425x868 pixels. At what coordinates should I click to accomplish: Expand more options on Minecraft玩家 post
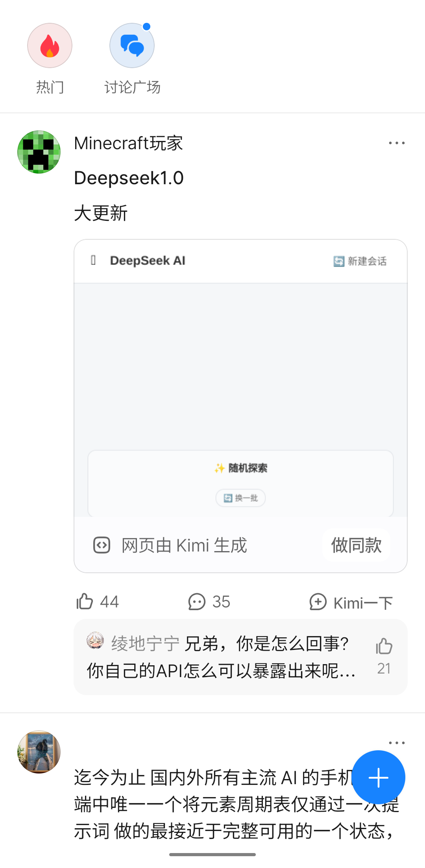point(396,143)
